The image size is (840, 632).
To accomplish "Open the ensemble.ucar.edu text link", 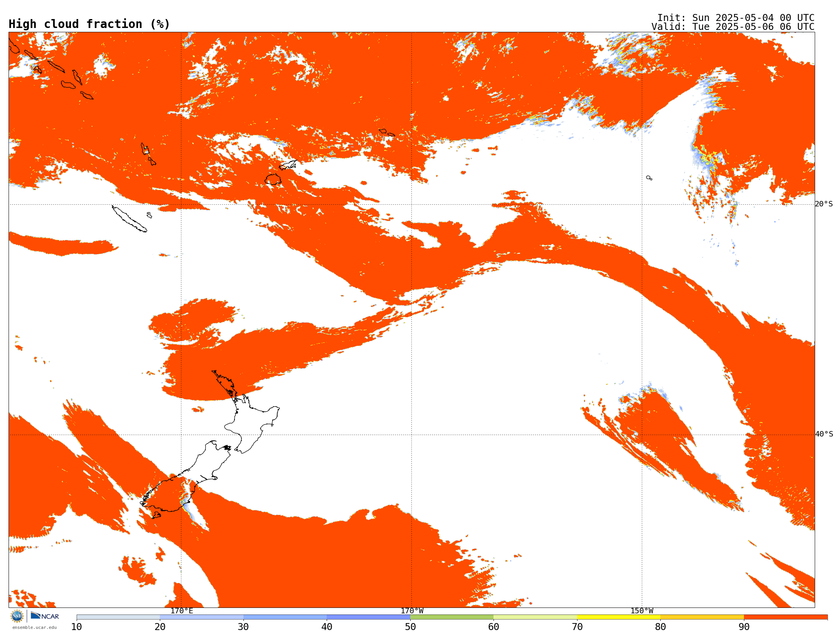I will [x=34, y=627].
